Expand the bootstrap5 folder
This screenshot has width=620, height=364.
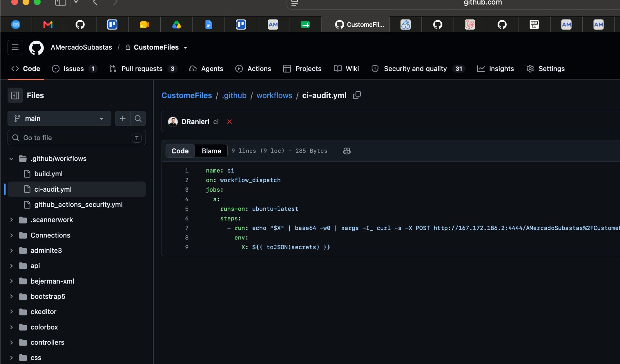coord(11,296)
